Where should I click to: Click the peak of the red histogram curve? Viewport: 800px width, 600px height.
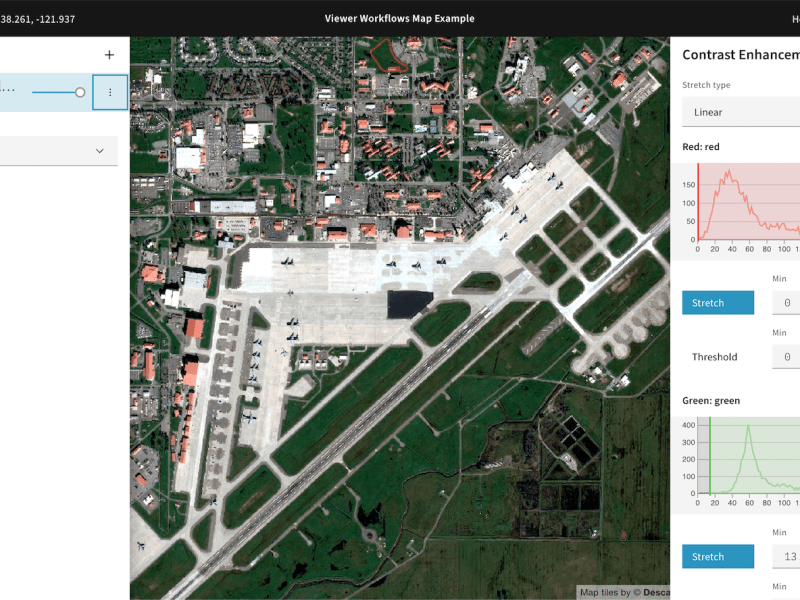(729, 172)
